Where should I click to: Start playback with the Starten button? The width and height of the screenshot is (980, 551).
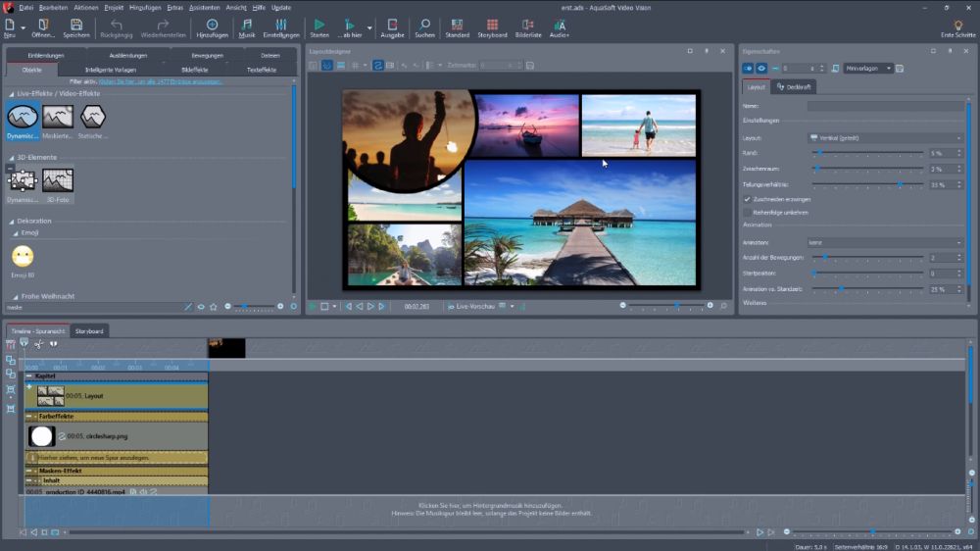pos(319,25)
